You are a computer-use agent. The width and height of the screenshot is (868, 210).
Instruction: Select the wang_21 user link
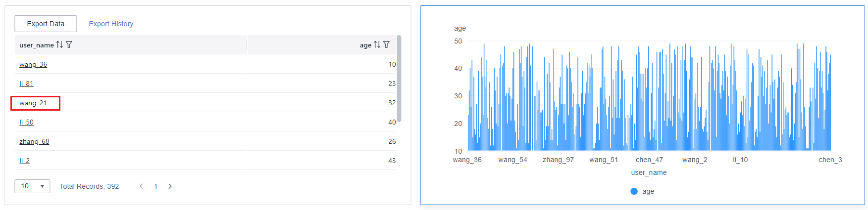[33, 103]
